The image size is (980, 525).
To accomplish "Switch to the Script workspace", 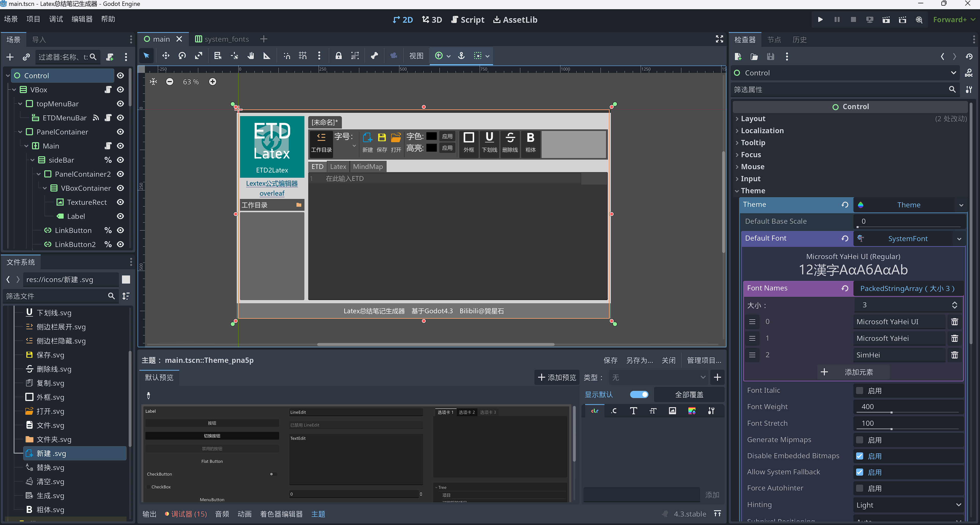I will [468, 20].
